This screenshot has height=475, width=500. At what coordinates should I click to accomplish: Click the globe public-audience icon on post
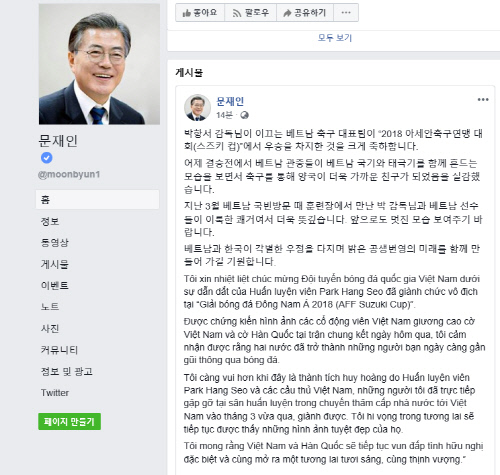pyautogui.click(x=244, y=115)
